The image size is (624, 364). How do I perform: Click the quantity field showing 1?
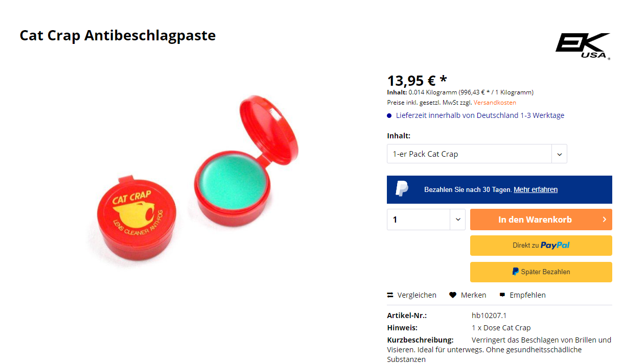[419, 220]
